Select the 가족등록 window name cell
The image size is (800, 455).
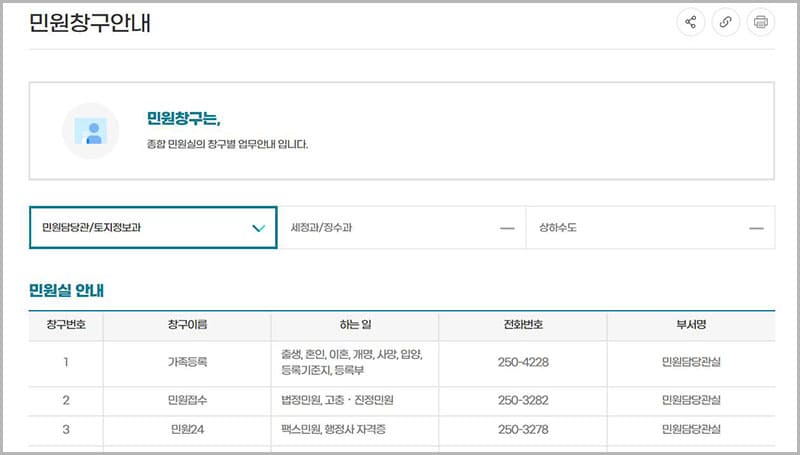187,362
